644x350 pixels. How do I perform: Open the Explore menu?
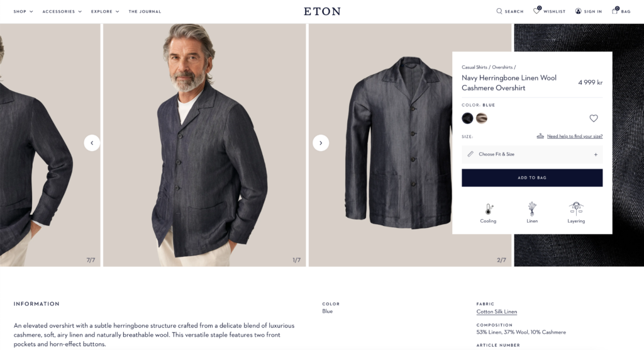tap(105, 11)
